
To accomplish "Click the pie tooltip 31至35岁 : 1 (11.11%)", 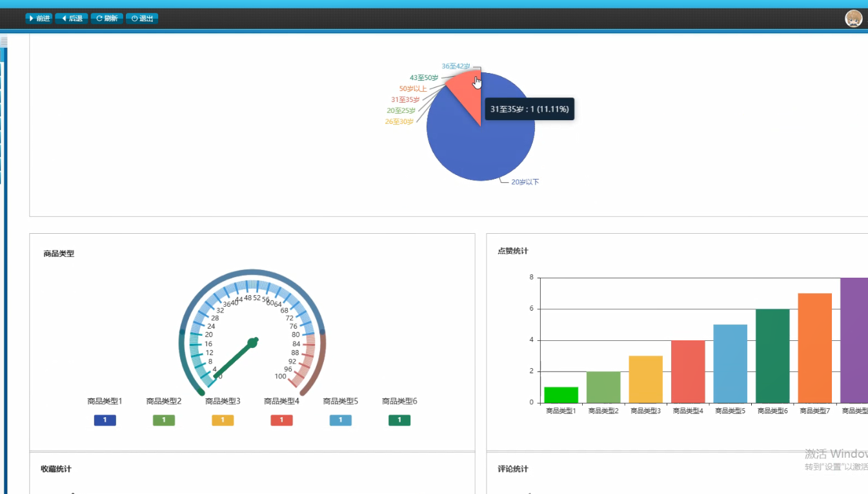I will click(529, 109).
